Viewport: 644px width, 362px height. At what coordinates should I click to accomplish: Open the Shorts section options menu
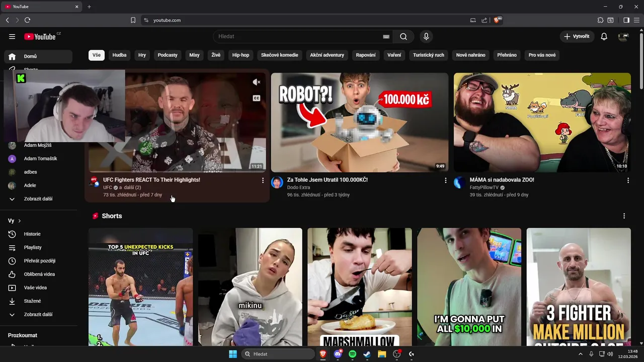[x=624, y=216]
